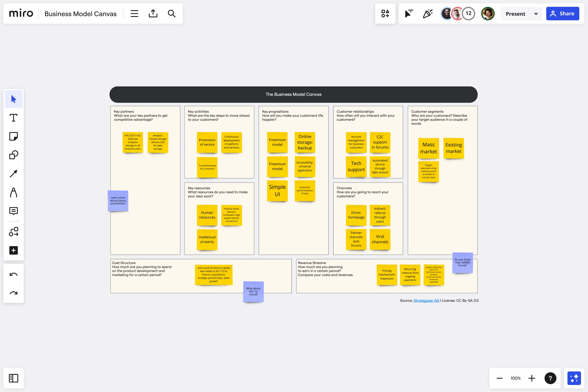The height and width of the screenshot is (392, 588).
Task: Open more apps with plus icon
Action: [14, 250]
